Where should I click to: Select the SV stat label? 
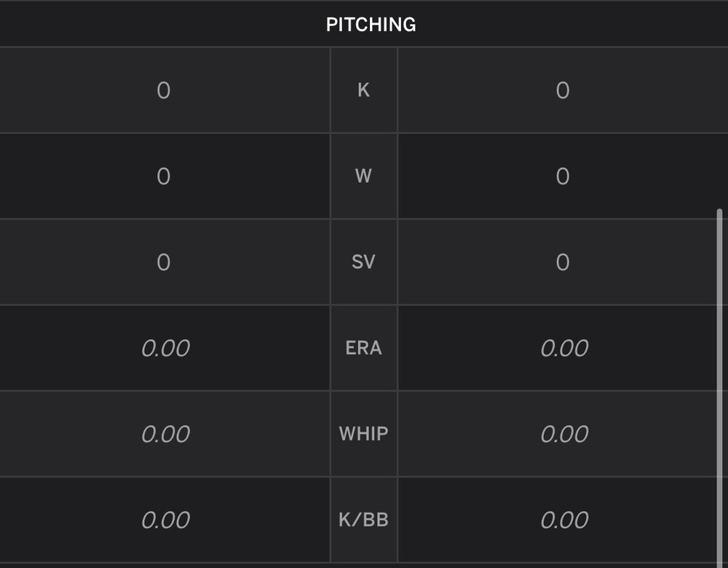click(363, 262)
